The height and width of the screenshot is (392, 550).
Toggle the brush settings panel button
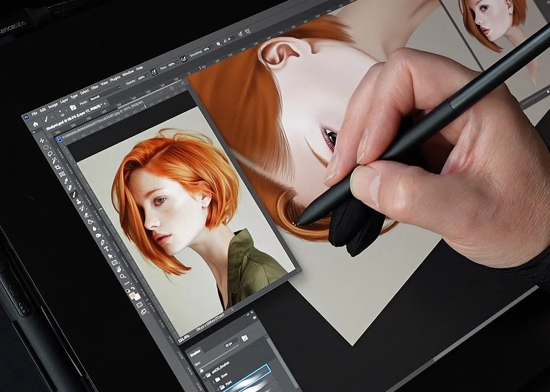click(73, 108)
